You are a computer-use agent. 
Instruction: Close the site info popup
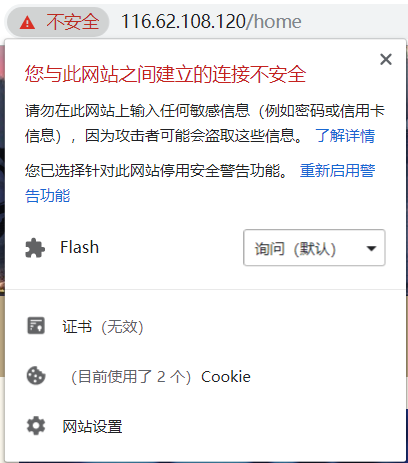click(x=386, y=60)
